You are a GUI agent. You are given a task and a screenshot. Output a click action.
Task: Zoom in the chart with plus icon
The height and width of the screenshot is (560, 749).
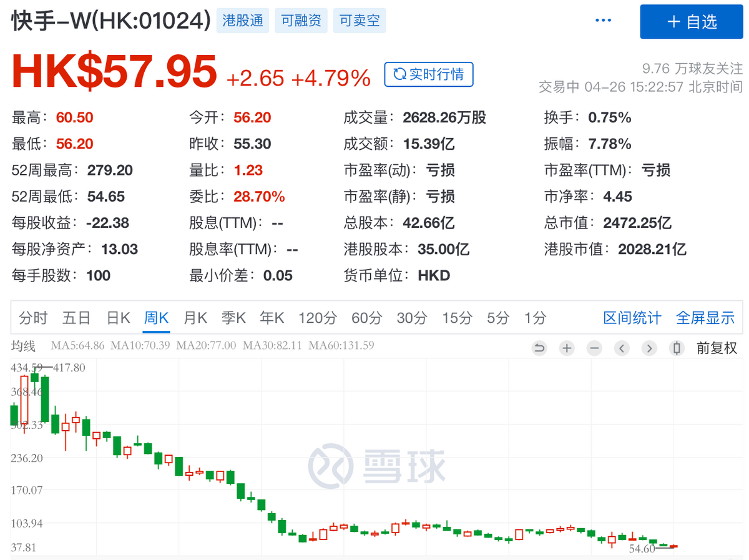567,348
